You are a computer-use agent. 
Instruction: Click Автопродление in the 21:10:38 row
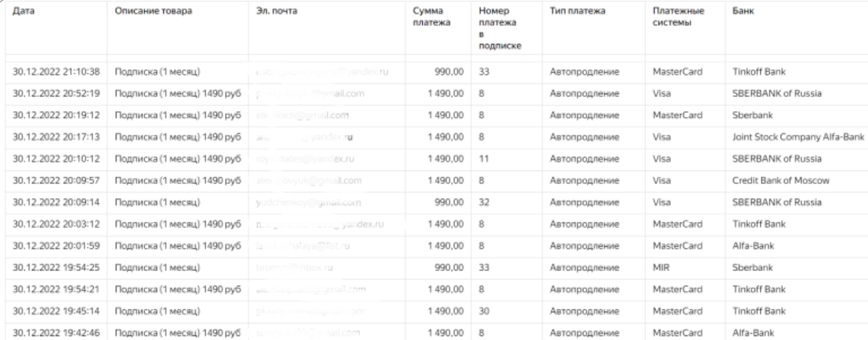click(585, 72)
